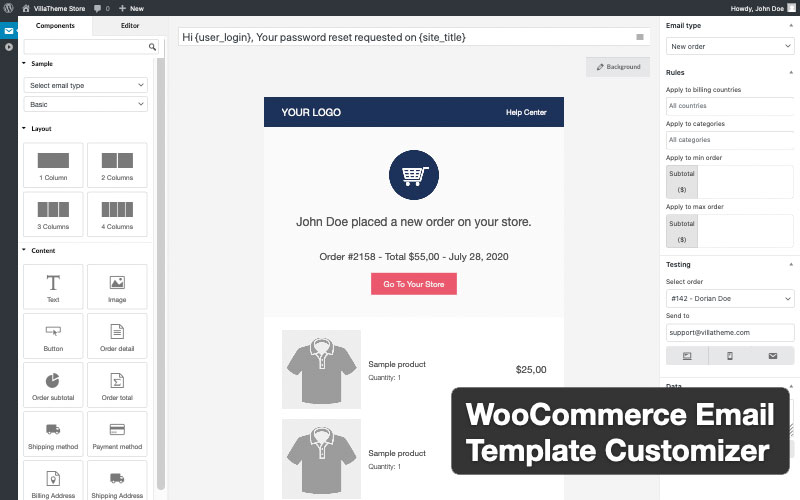Add the Order total component
This screenshot has width=800, height=500.
117,385
